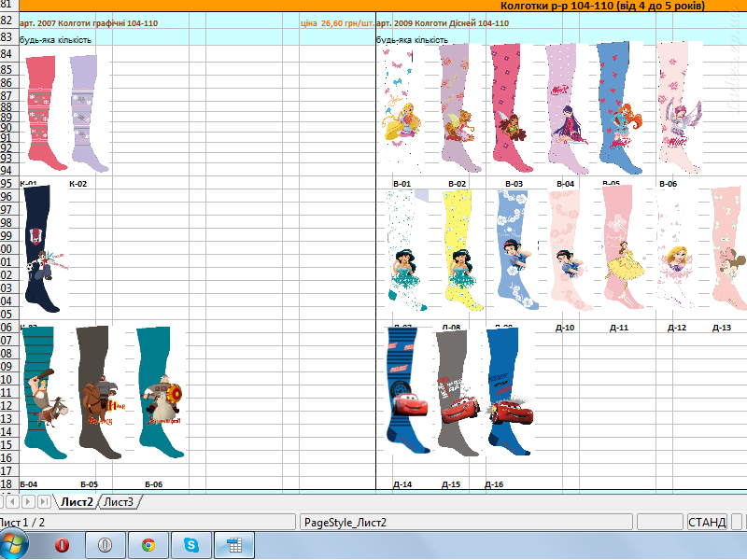Select row 95 via its row header

pos(9,183)
